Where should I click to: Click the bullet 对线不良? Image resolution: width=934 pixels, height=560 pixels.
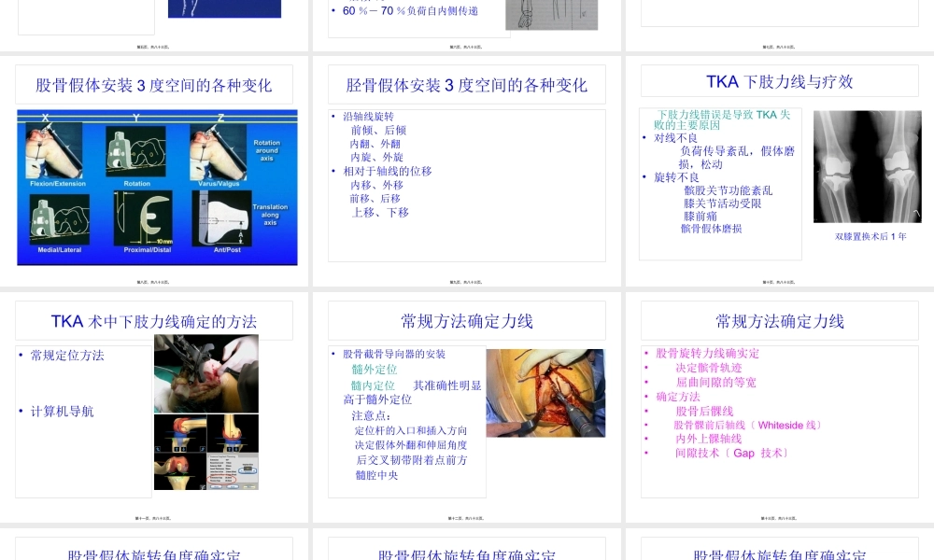[675, 138]
